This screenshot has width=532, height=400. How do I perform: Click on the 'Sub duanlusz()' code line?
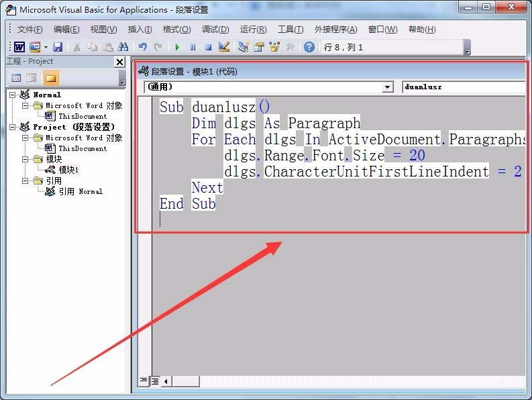(215, 107)
